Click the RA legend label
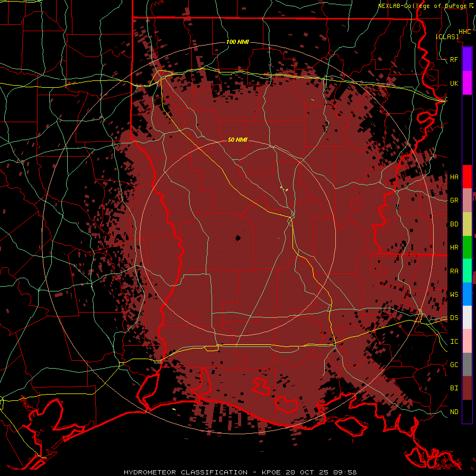The image size is (476, 476). point(454,271)
